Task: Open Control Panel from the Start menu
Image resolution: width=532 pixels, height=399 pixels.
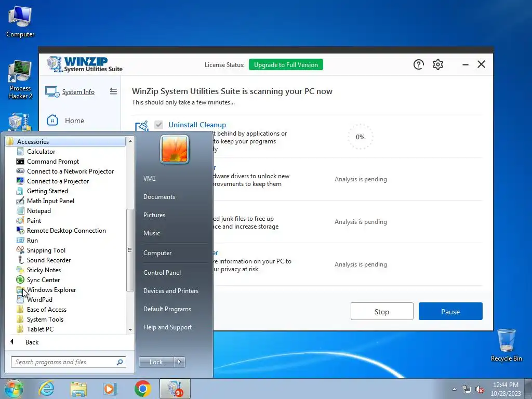Action: point(162,273)
